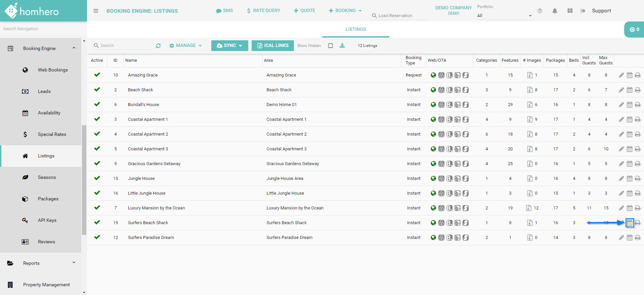
Task: Click the Search Navigation field
Action: (x=43, y=29)
